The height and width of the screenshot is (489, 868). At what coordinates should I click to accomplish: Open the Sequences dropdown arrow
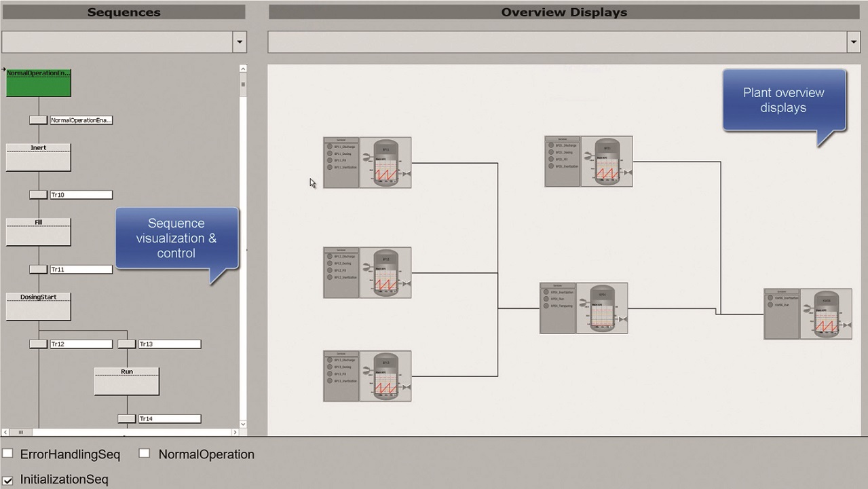(239, 42)
